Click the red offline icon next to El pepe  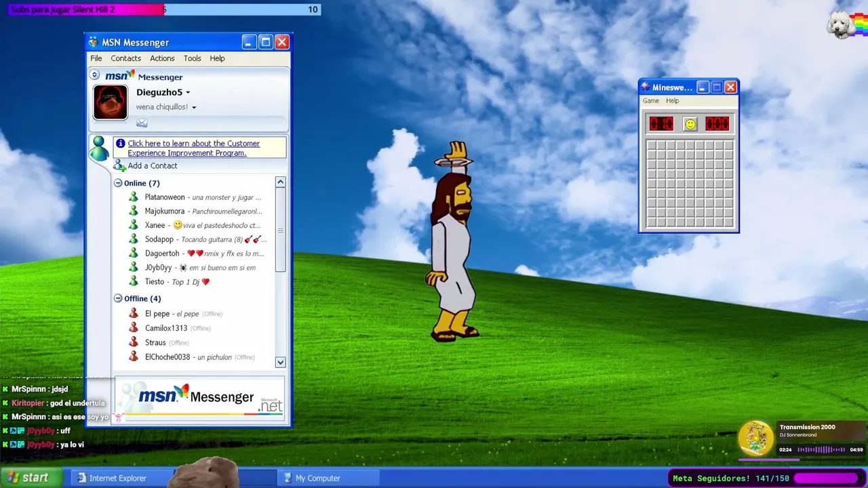pos(134,314)
